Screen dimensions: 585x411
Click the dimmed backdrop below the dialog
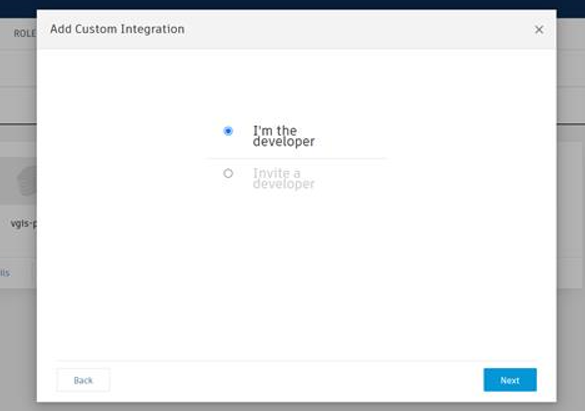coord(292,407)
